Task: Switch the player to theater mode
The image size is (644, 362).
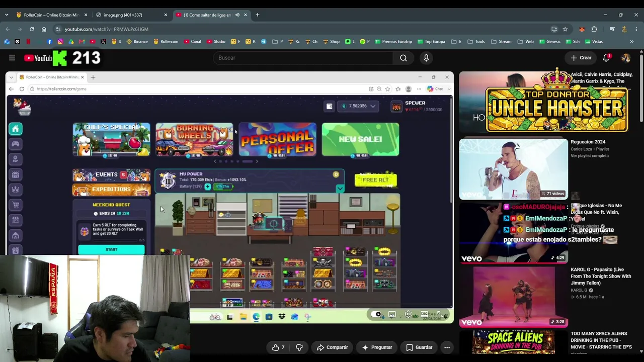Action: [424, 315]
